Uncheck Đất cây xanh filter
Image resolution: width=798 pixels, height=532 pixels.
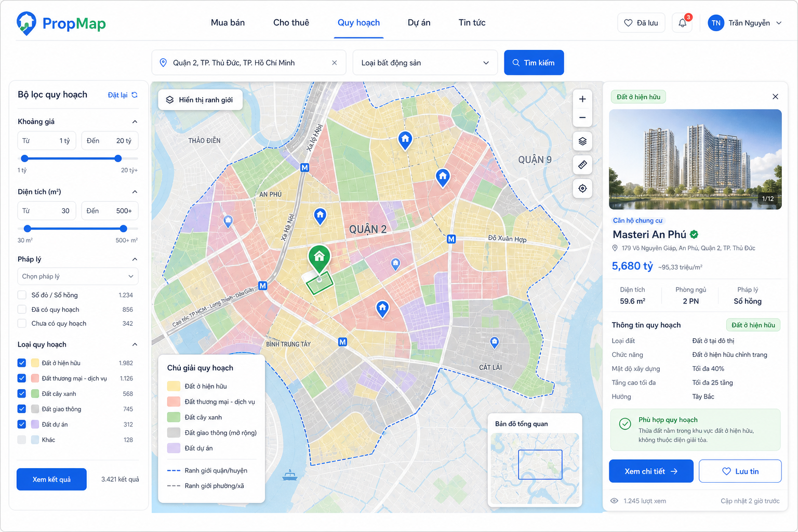pos(22,393)
